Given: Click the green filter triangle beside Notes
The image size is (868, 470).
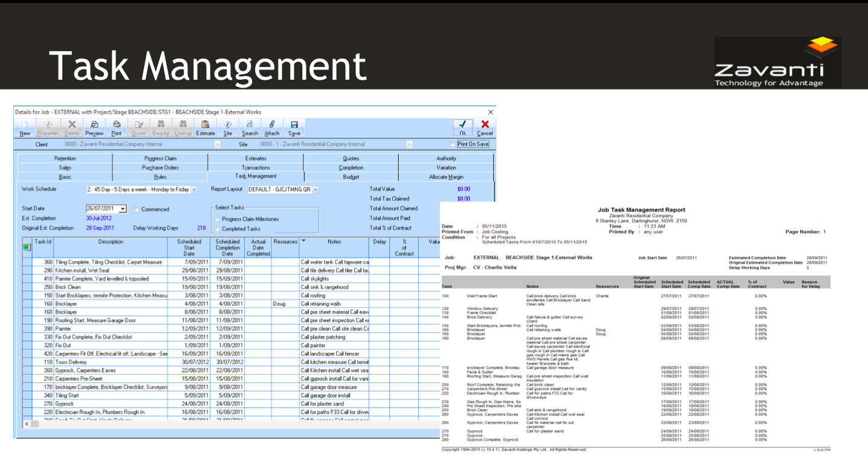Looking at the screenshot, I should [304, 240].
